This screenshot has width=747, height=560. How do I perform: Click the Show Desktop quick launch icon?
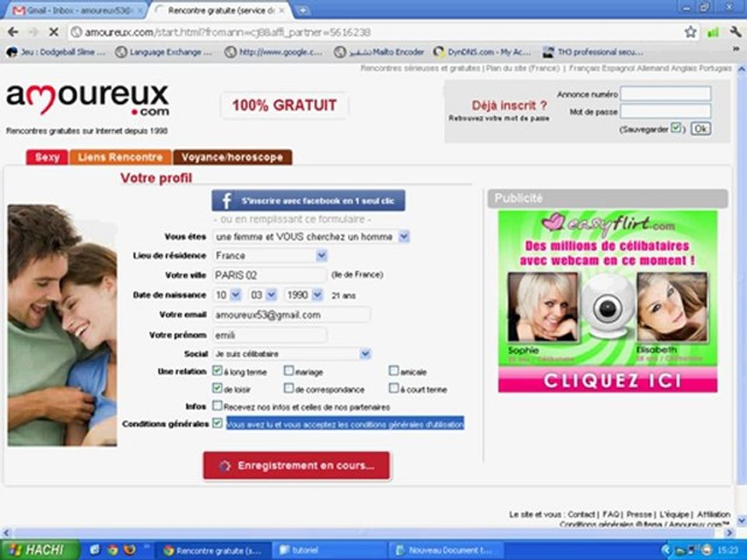pyautogui.click(x=94, y=550)
